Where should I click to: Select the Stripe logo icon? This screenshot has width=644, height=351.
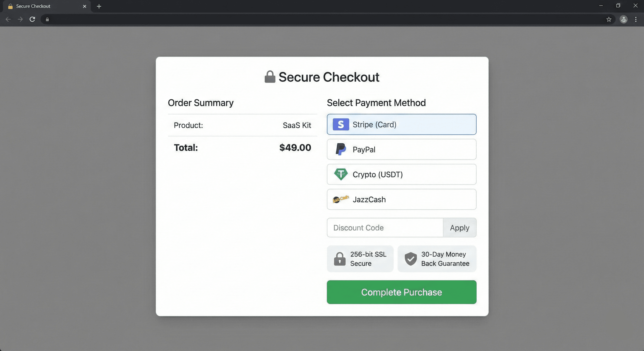[341, 124]
